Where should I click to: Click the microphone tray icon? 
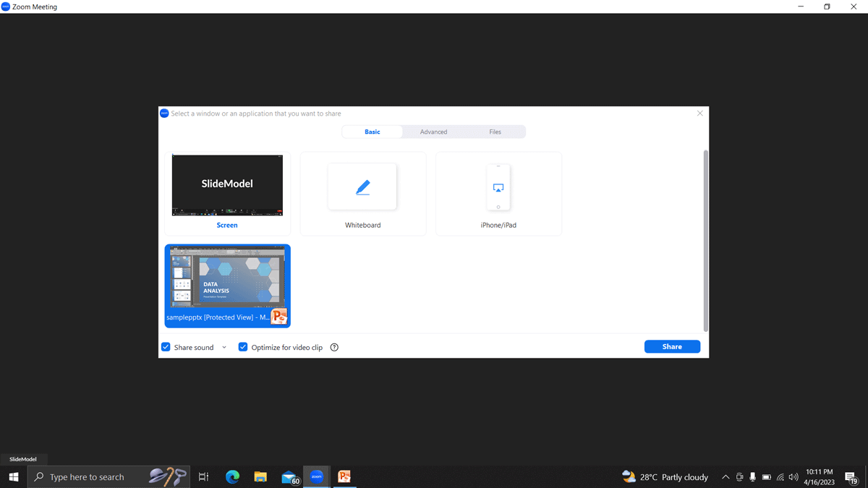click(753, 477)
